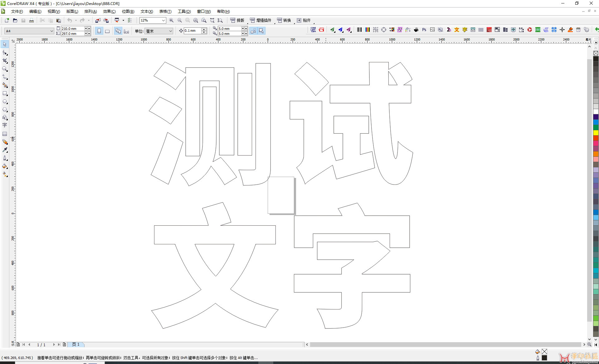Select the Basic Shapes tool
The height and width of the screenshot is (364, 599).
[5, 117]
